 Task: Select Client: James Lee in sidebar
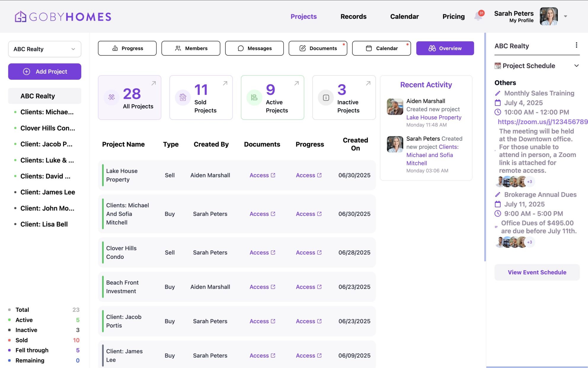47,192
